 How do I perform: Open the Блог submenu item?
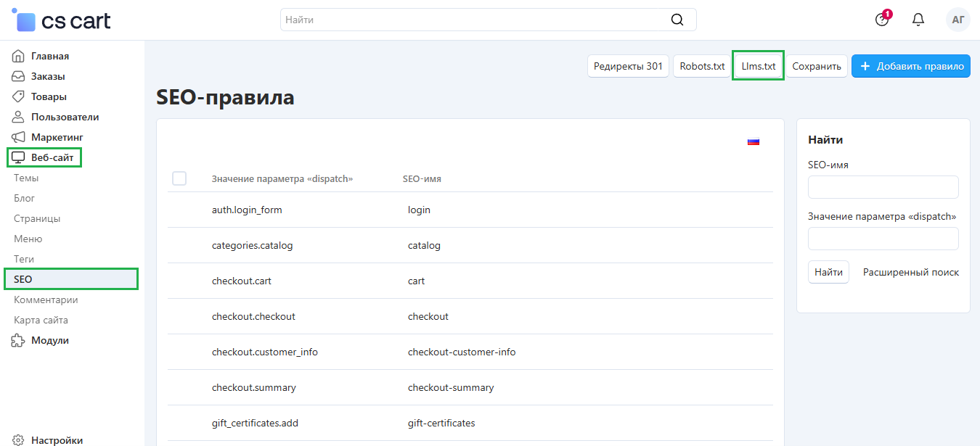(24, 198)
